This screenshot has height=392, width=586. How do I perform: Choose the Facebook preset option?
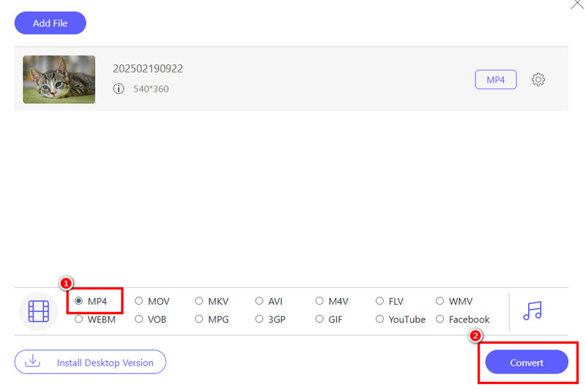tap(440, 319)
